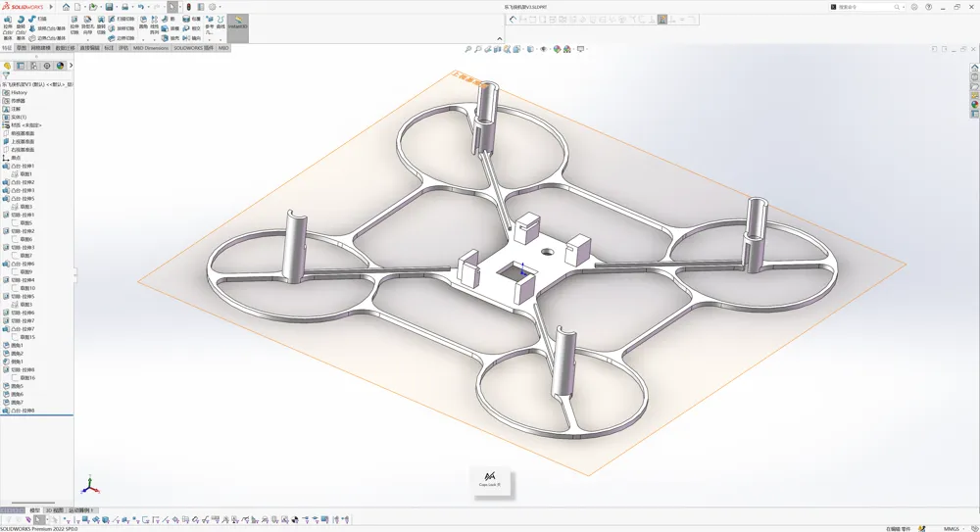
Task: Open file properties icon beside the traffic light
Action: click(200, 7)
